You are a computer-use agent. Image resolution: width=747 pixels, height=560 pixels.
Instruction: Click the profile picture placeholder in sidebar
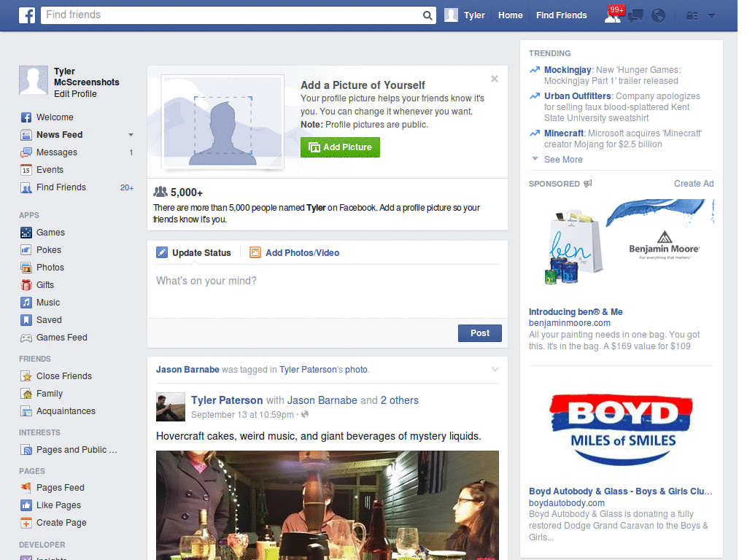[34, 80]
